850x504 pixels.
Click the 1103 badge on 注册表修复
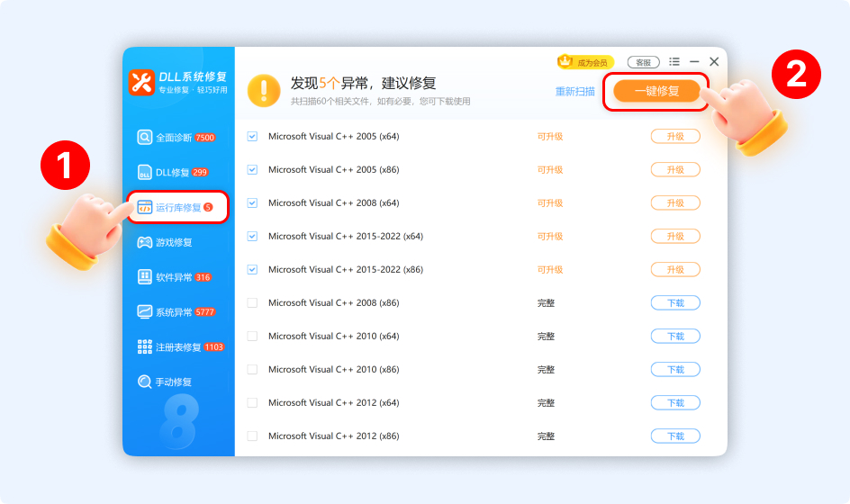coord(213,346)
